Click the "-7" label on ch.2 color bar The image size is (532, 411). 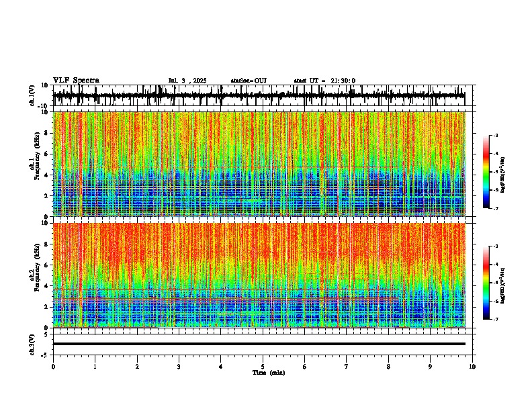coord(496,319)
